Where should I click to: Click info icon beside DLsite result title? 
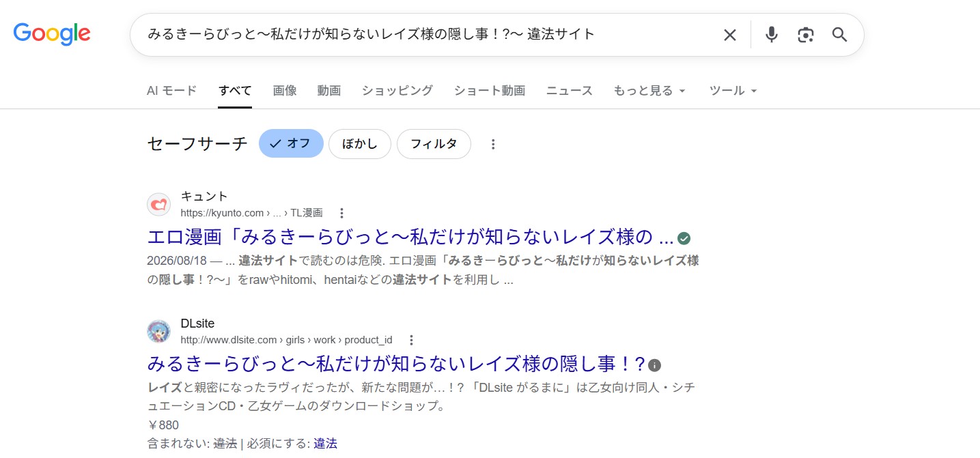pyautogui.click(x=654, y=365)
